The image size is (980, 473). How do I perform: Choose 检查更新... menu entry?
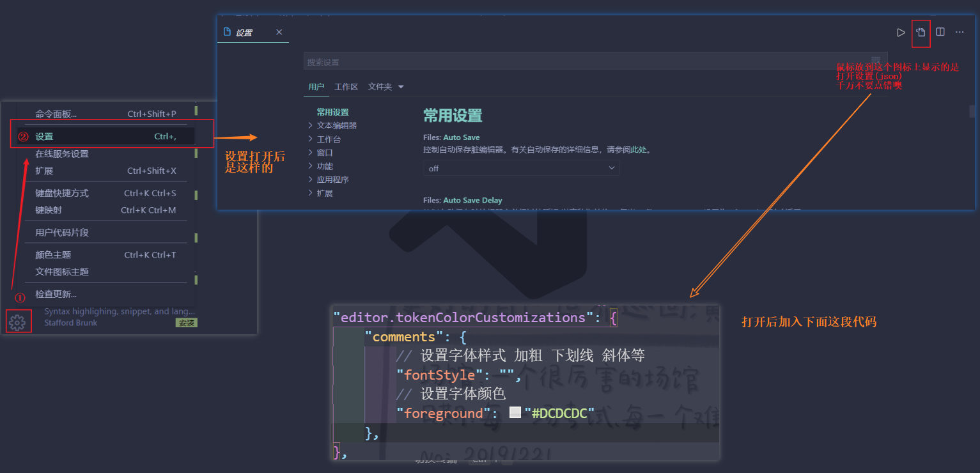tap(105, 294)
